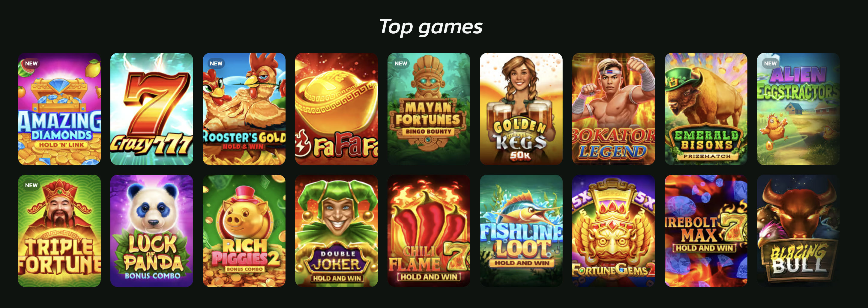The width and height of the screenshot is (868, 308).
Task: Play Mayan Fortunes Bingo Bounty
Action: point(429,109)
